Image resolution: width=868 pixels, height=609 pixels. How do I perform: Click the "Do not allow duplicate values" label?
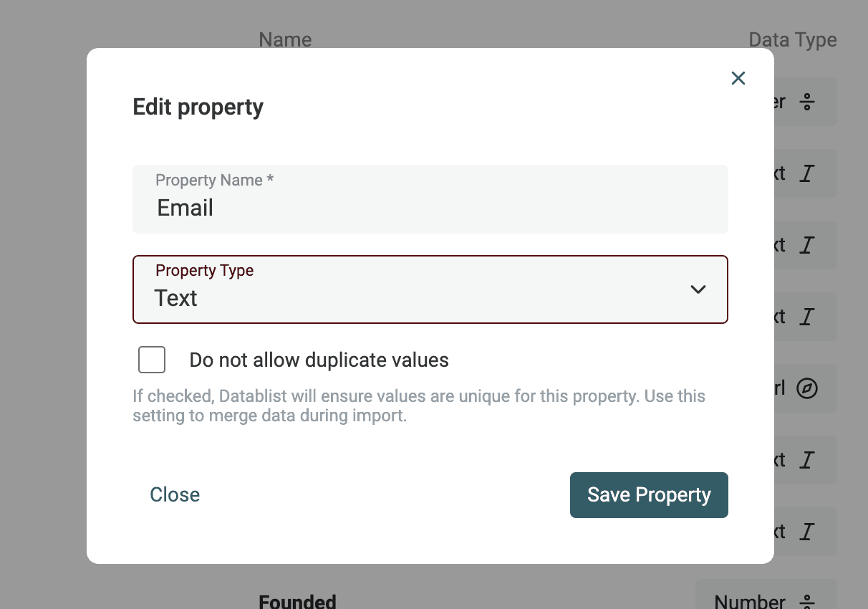click(319, 360)
